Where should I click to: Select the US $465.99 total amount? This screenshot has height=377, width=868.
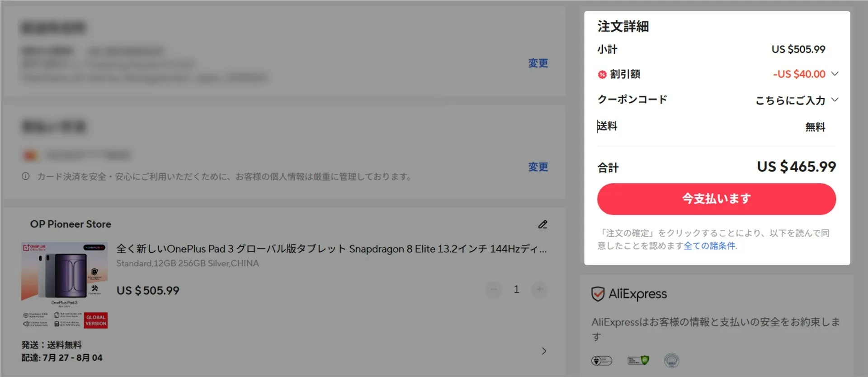pos(796,167)
